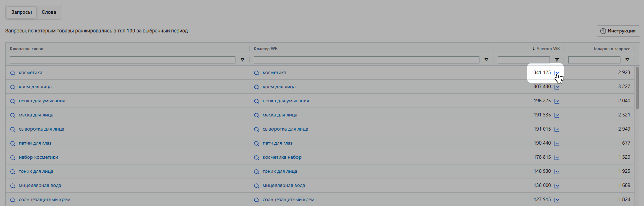Viewport: 644px width, 206px height.
Task: Open cluster link маска для лица
Action: 280,115
